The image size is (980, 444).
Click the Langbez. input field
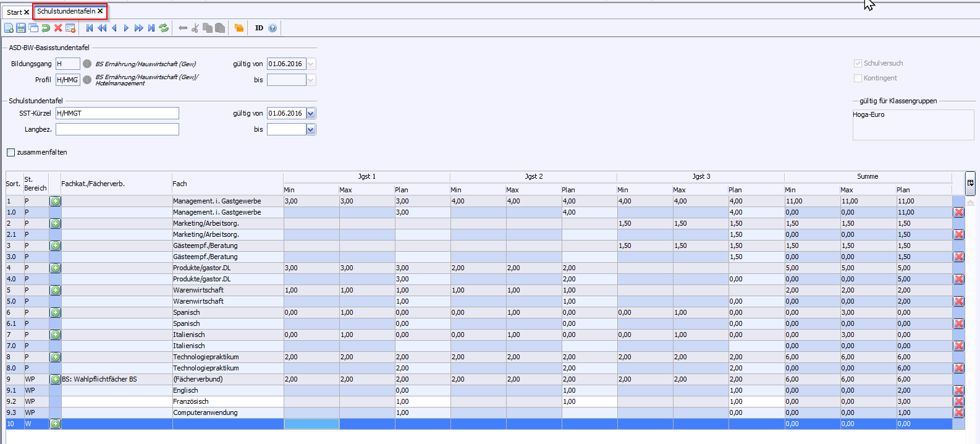click(x=117, y=129)
